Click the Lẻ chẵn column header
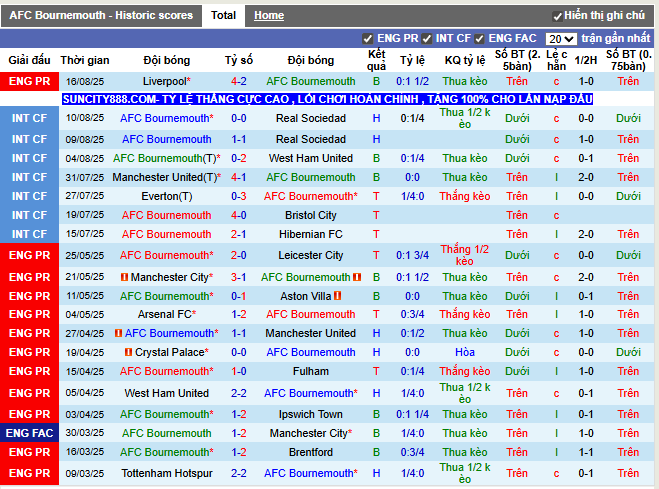 point(556,60)
